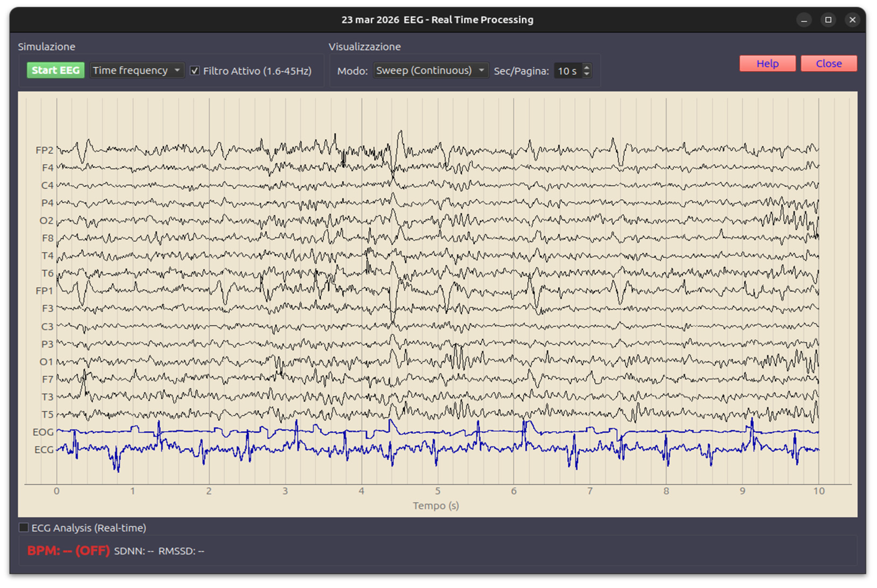Click the T5 channel label
877x588 pixels.
(x=47, y=415)
